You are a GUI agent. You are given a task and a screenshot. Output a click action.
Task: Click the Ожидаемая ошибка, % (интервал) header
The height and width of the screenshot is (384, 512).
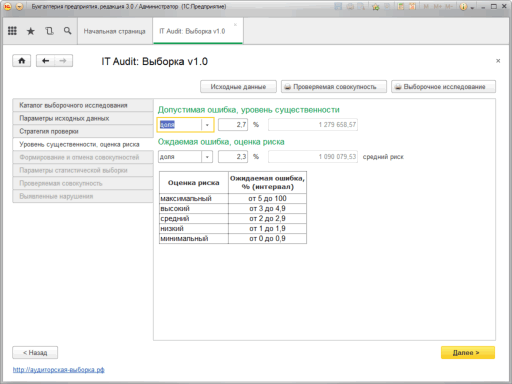click(267, 182)
